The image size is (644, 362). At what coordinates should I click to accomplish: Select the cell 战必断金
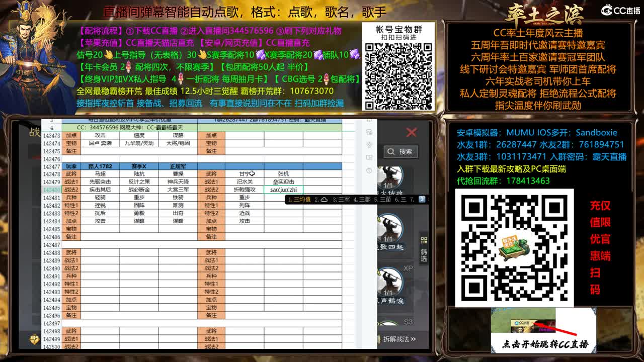point(139,190)
